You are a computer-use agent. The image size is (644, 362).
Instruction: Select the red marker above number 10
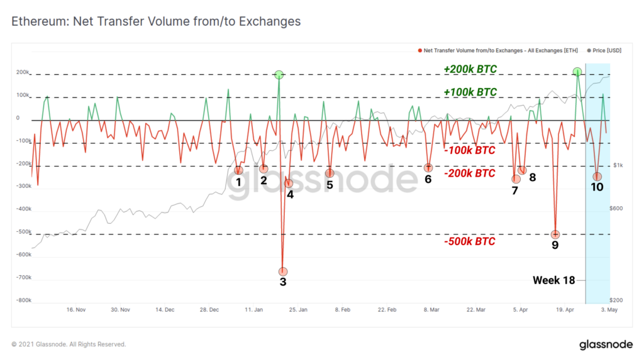point(597,177)
